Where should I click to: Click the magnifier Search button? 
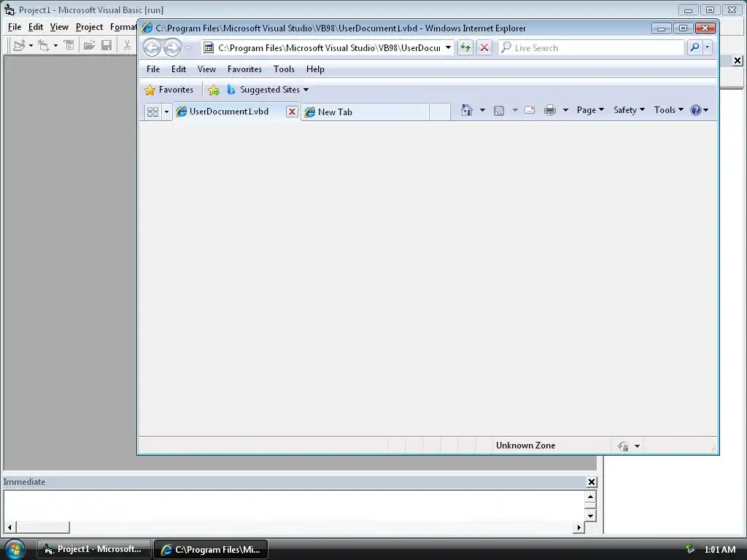pos(694,47)
